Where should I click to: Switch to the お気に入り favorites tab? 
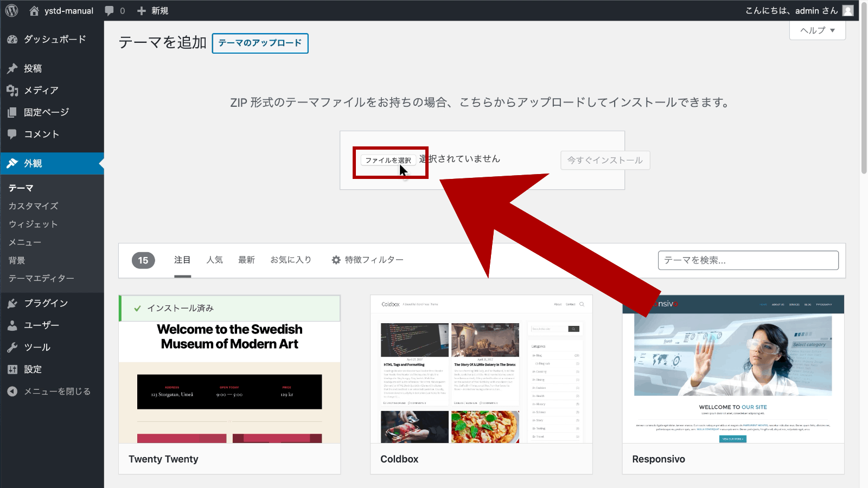click(291, 260)
